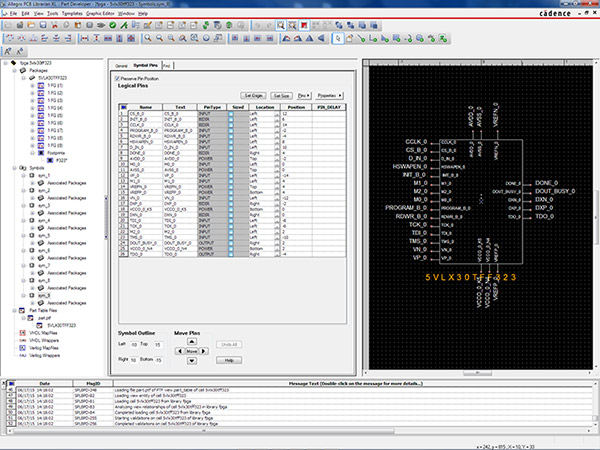
Task: Click the green question mark help icon
Action: pyautogui.click(x=229, y=25)
